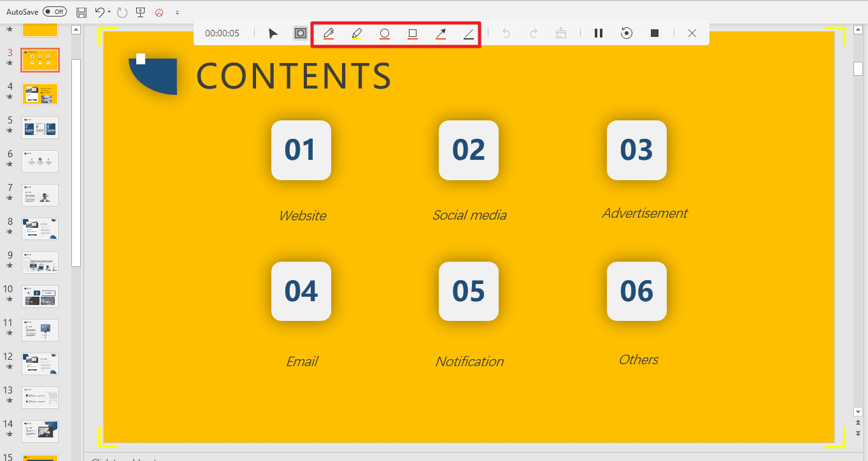868x461 pixels.
Task: Pick the arrow annotation tool
Action: pyautogui.click(x=441, y=34)
